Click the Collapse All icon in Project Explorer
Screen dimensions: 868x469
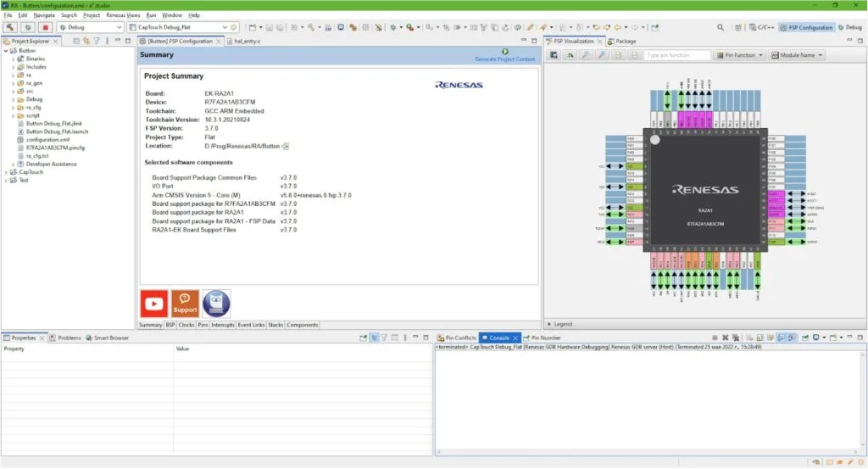[76, 42]
